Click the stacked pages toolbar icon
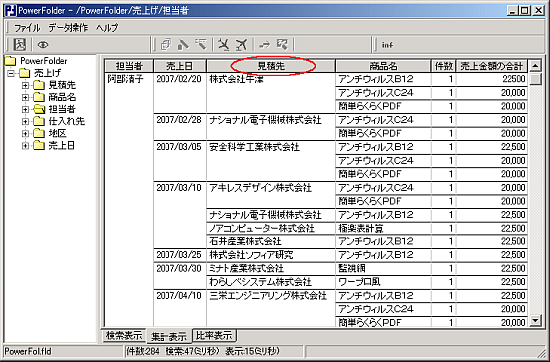 click(x=165, y=45)
